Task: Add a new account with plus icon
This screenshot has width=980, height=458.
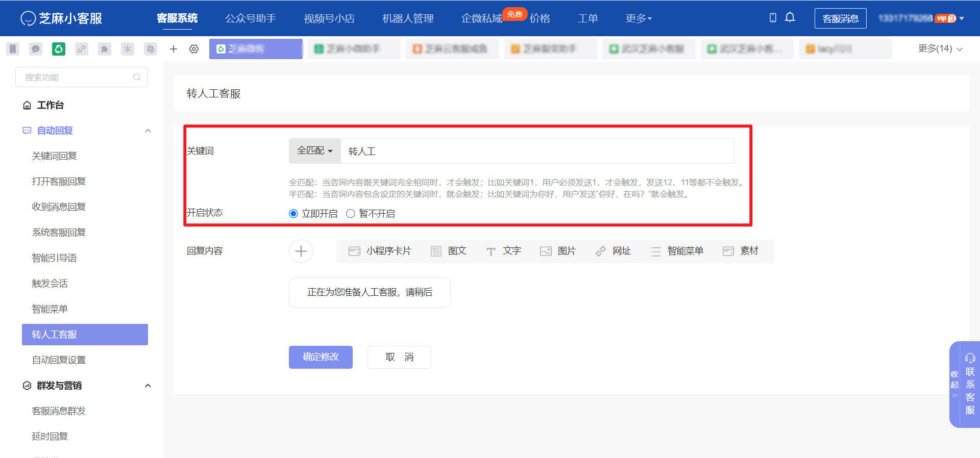Action: point(174,49)
